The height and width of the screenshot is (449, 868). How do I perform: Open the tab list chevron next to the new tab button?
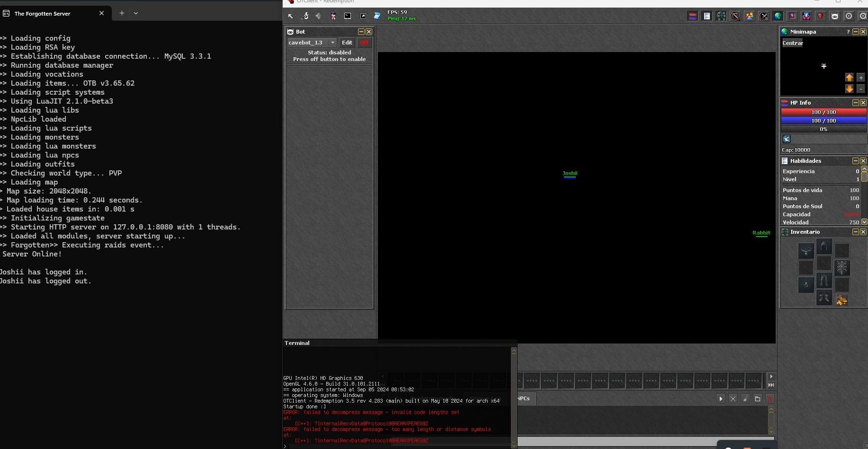click(136, 13)
